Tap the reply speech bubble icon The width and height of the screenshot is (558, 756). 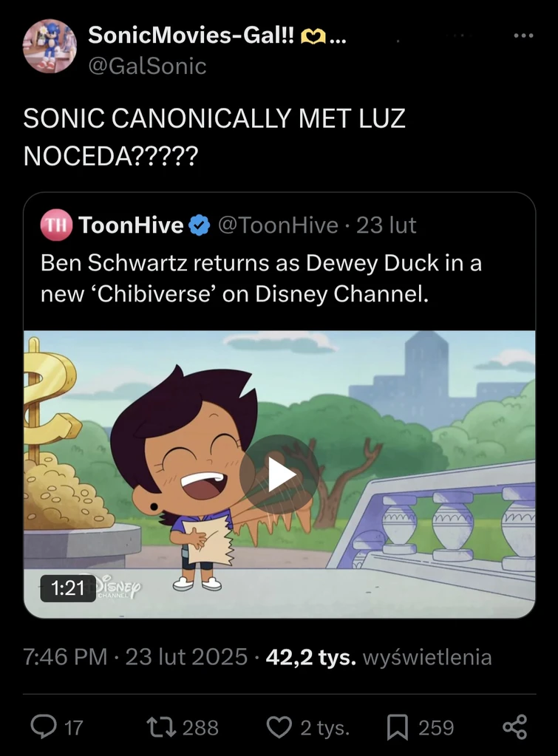pos(43,727)
